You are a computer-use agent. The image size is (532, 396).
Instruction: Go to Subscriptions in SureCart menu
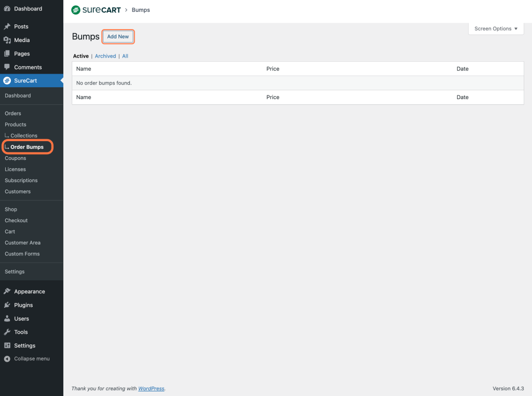pyautogui.click(x=21, y=181)
